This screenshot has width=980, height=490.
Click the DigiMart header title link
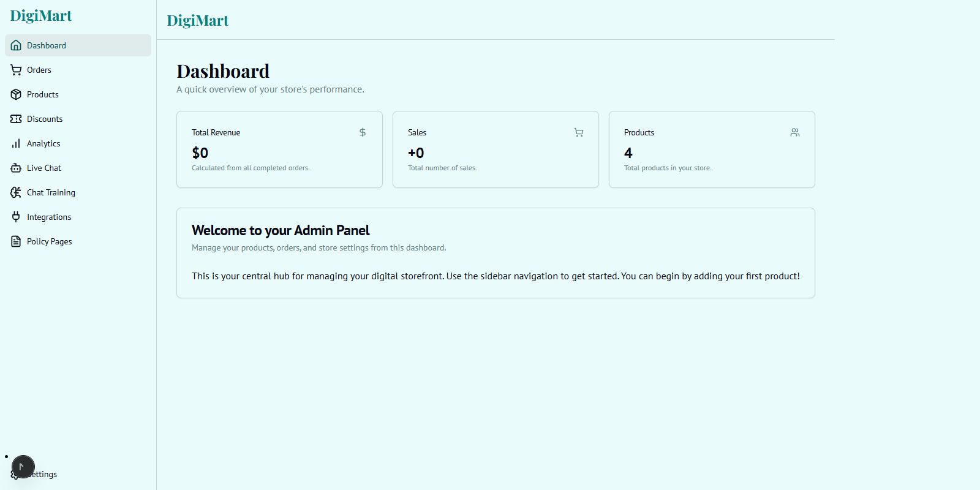click(x=198, y=20)
